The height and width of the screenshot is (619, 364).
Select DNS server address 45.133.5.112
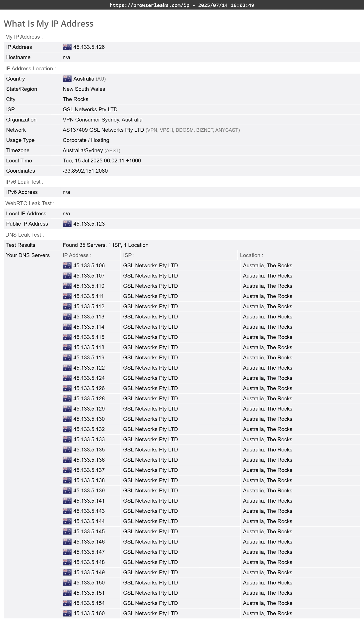pos(89,306)
